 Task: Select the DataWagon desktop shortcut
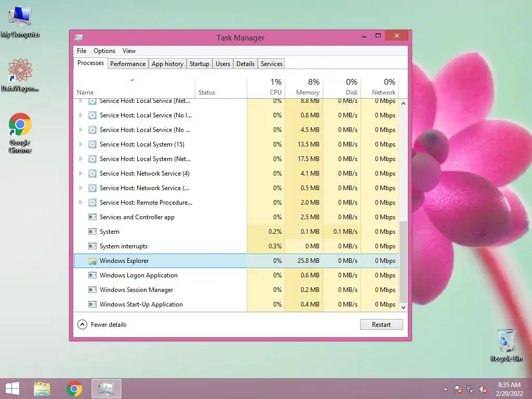[20, 75]
